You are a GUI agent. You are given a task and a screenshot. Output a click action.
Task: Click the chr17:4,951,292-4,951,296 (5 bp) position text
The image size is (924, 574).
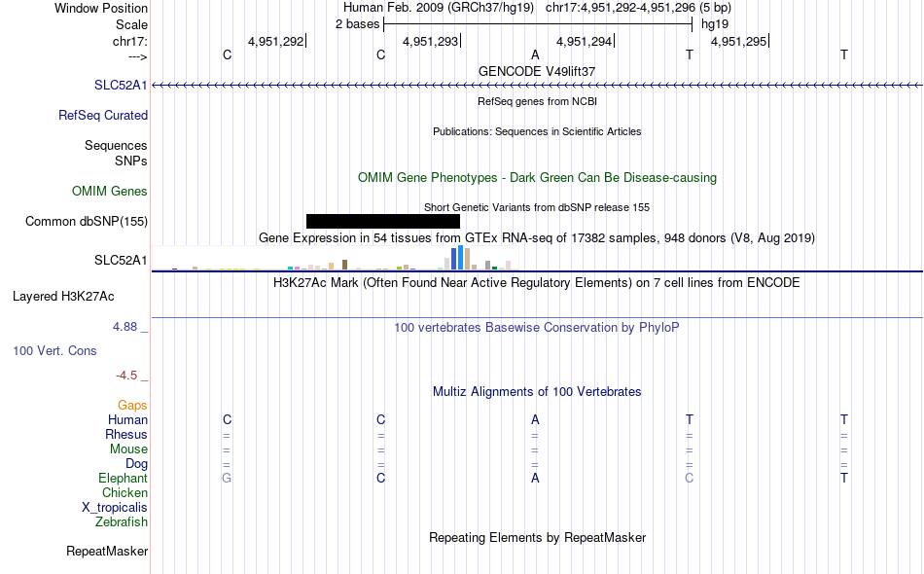[638, 8]
